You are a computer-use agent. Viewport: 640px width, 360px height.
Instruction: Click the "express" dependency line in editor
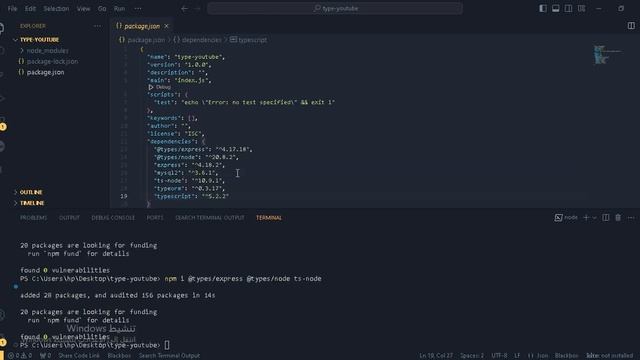click(x=189, y=165)
